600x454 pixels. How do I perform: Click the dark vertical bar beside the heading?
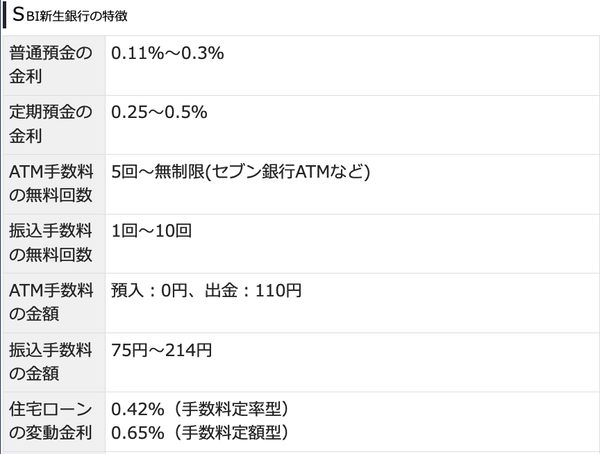pos(3,17)
